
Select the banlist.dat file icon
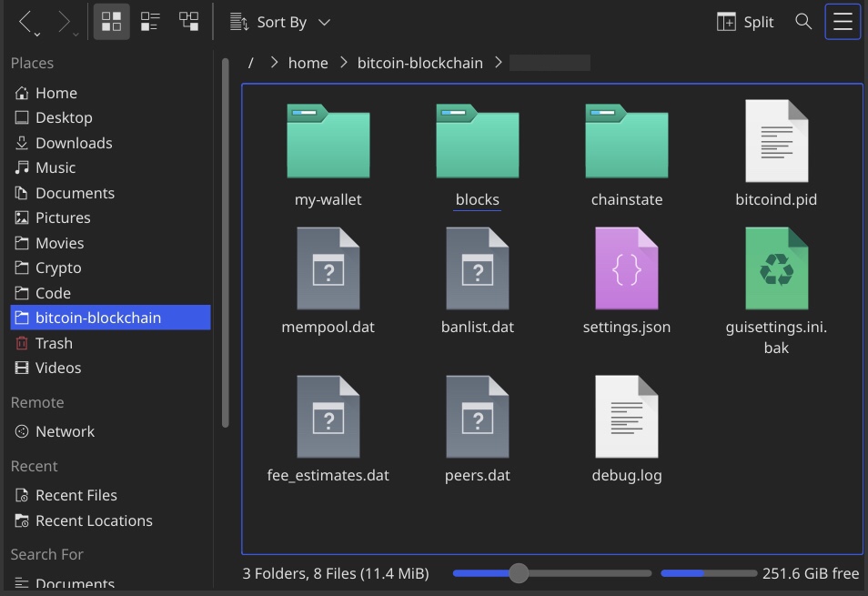click(x=478, y=268)
